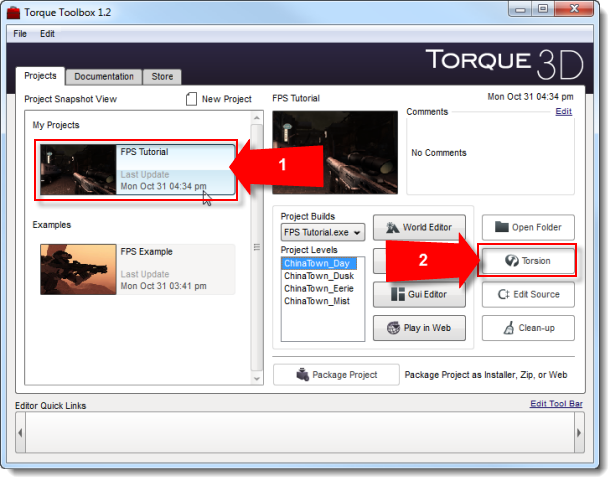The height and width of the screenshot is (484, 615).
Task: Maximize the Torque Toolbox window
Action: [543, 9]
